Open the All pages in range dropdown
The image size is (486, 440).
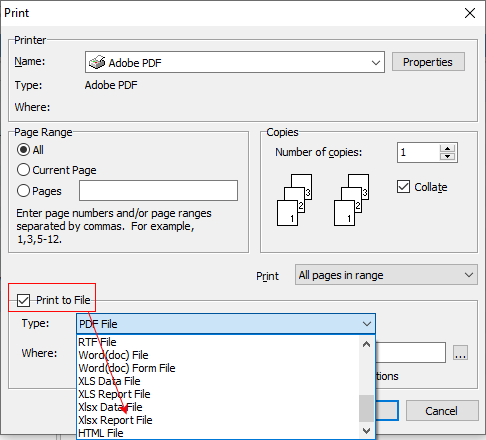tap(386, 275)
